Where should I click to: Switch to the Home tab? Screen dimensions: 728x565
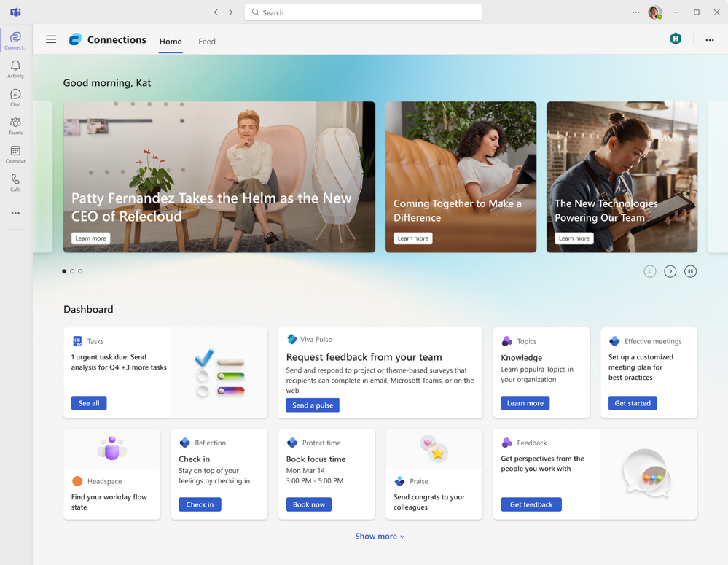tap(171, 42)
